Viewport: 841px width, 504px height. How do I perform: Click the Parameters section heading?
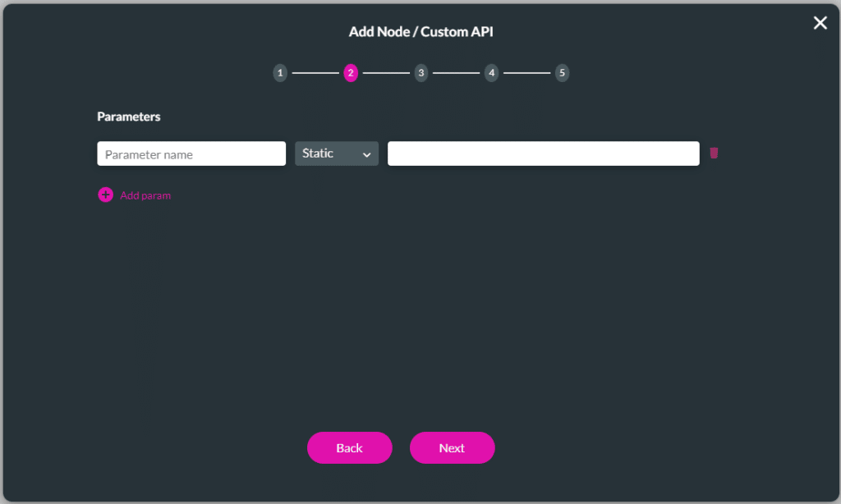point(128,116)
